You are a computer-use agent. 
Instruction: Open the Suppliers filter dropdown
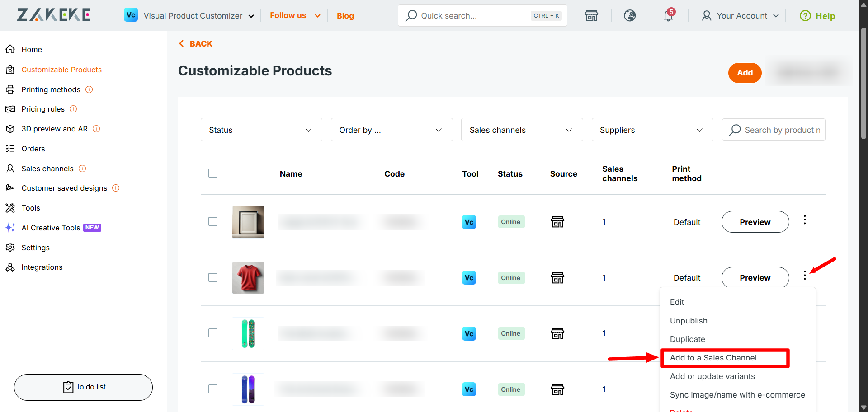652,130
